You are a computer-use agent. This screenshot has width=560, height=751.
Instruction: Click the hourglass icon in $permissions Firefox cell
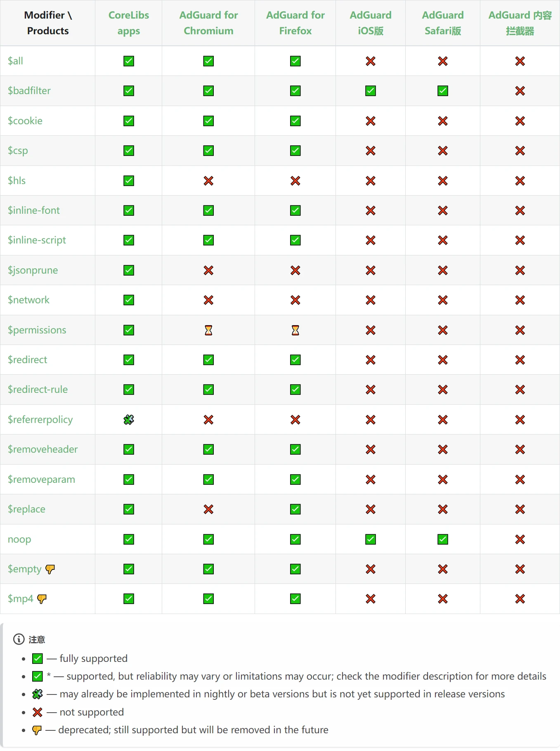tap(295, 330)
